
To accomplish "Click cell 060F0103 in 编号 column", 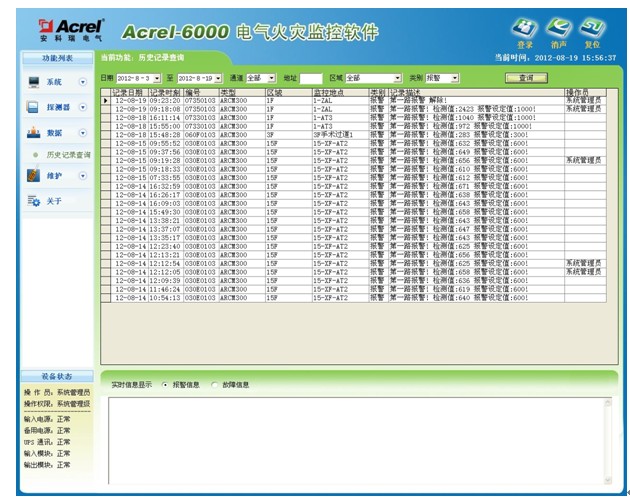I will [x=200, y=135].
